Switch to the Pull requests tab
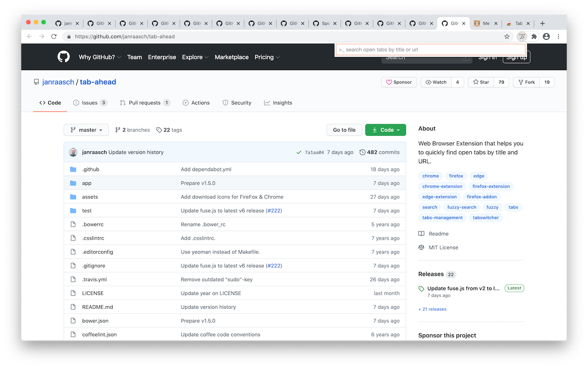The image size is (588, 368). point(145,103)
